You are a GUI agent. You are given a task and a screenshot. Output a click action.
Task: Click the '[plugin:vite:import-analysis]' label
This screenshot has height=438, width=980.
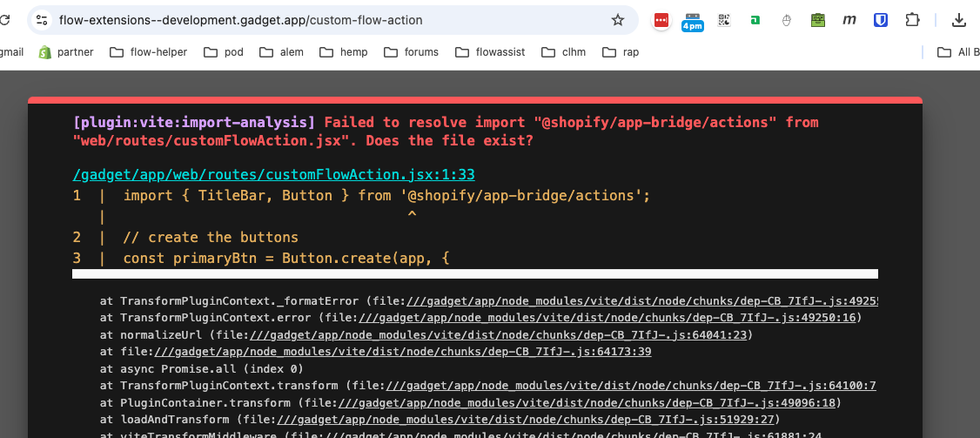click(194, 122)
